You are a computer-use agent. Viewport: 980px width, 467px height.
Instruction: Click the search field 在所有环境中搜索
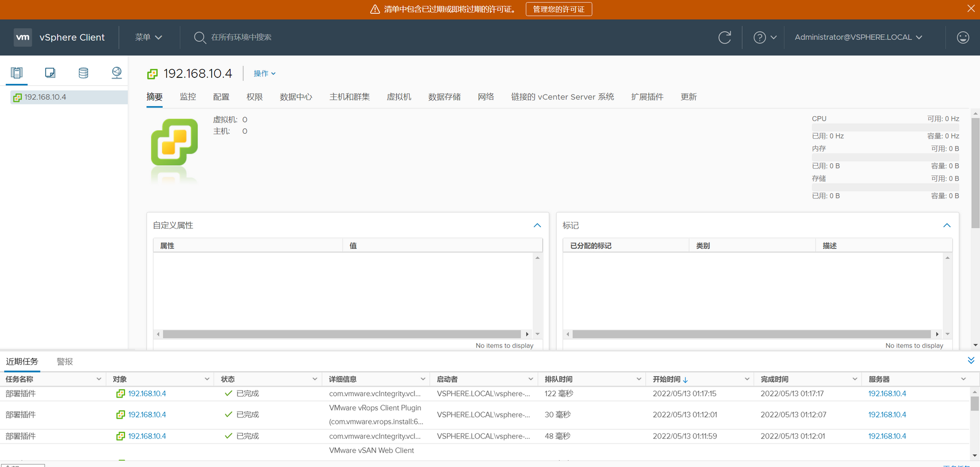241,37
